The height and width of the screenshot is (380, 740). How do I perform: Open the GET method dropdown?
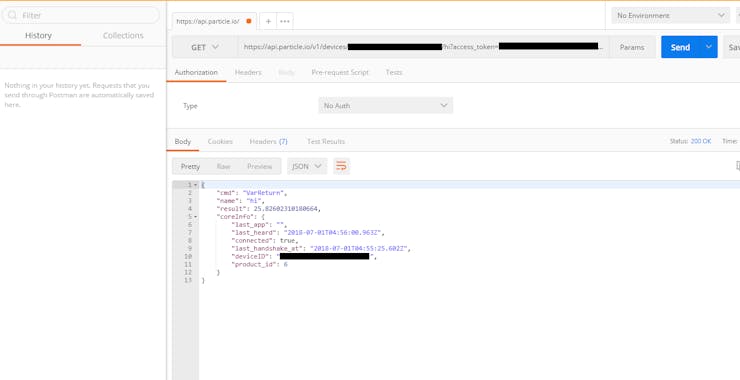(205, 47)
